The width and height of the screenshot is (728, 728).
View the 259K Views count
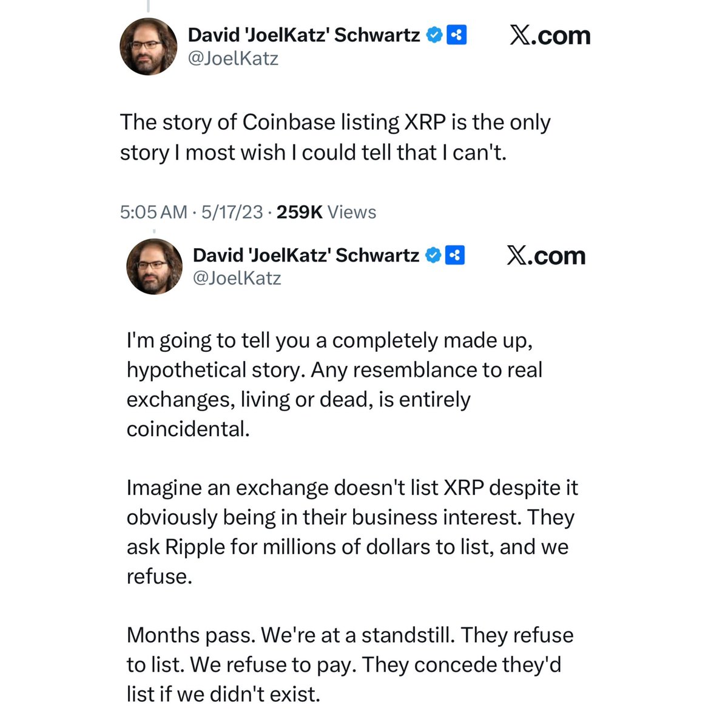coord(326,212)
